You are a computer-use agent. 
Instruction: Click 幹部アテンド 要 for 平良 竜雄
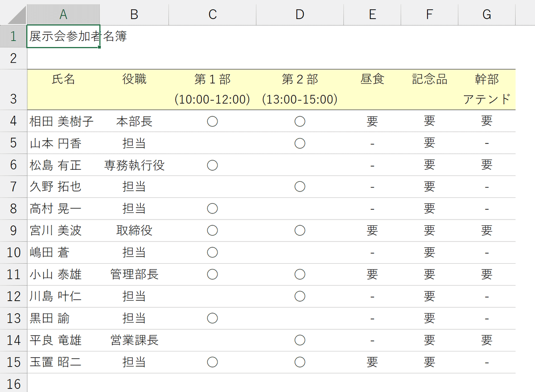tap(487, 340)
